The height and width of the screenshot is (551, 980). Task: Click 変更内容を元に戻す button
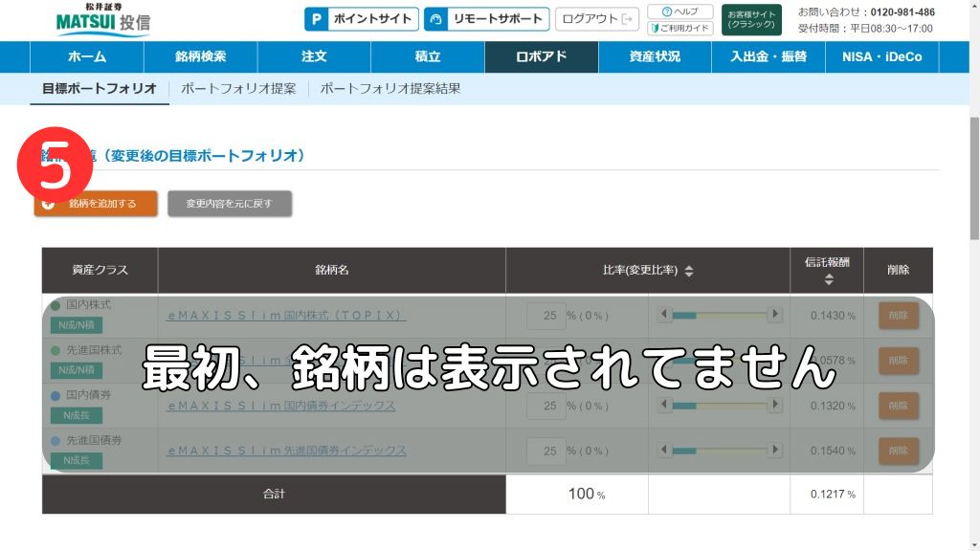tap(230, 204)
